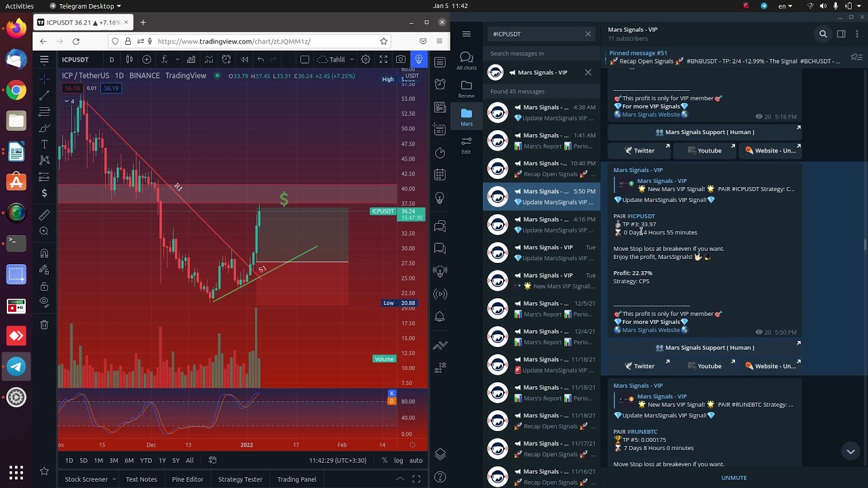
Task: Open Text Notes tab
Action: 141,479
